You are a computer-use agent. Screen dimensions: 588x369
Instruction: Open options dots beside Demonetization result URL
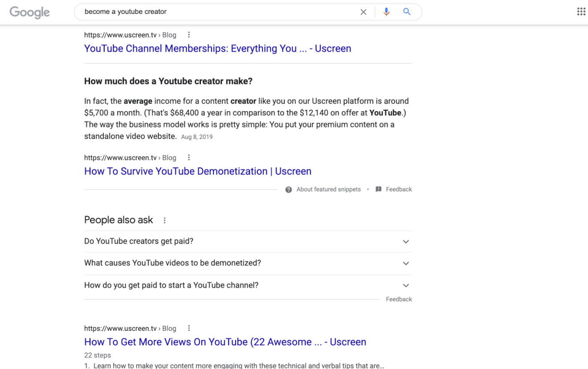pyautogui.click(x=189, y=158)
